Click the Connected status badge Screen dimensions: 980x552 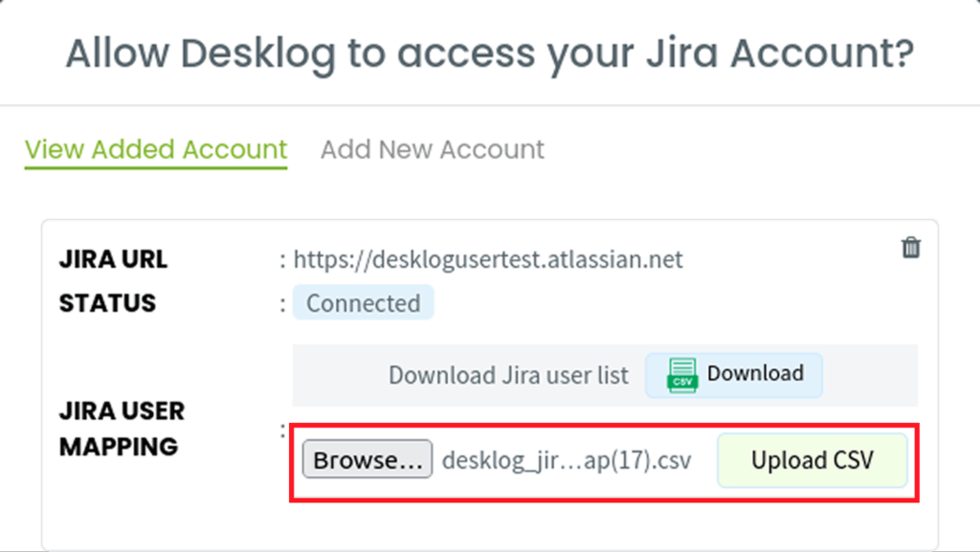(363, 303)
